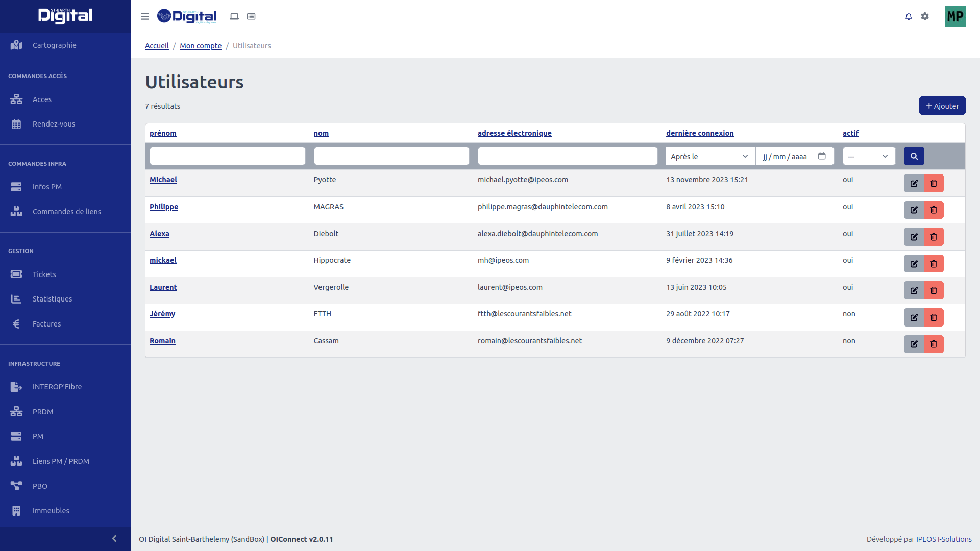The image size is (980, 551).
Task: Click the blue search magnifier button
Action: [914, 156]
